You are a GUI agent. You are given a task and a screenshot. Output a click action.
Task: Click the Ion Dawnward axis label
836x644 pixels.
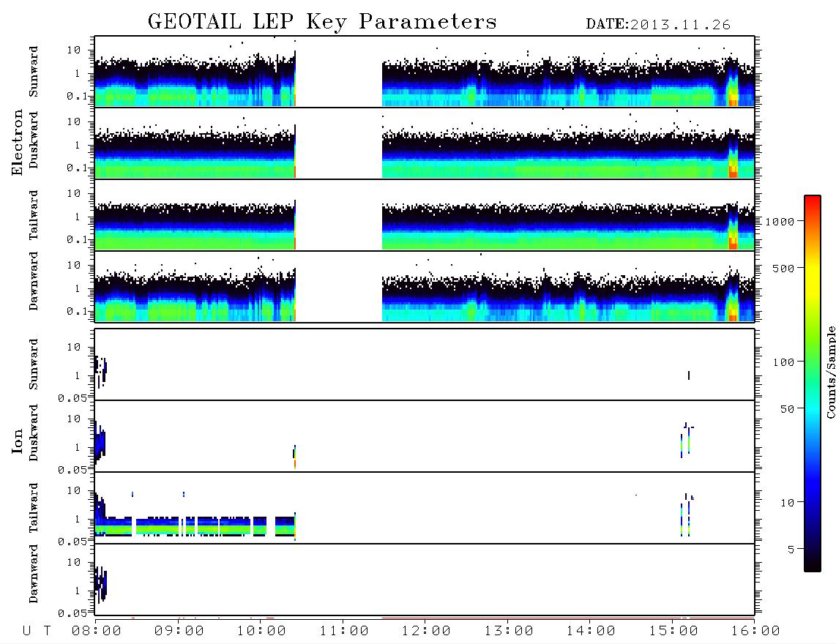point(33,574)
